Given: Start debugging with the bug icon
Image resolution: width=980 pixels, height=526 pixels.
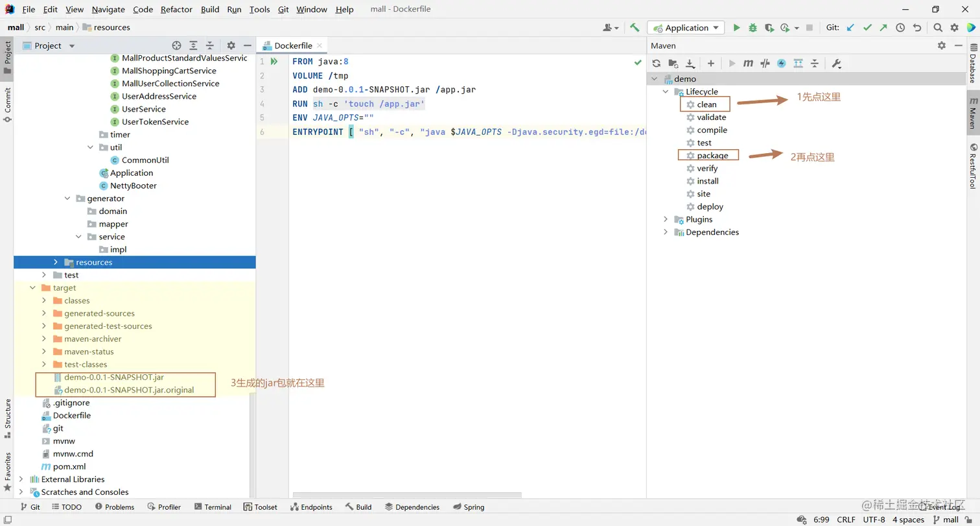Looking at the screenshot, I should 752,28.
